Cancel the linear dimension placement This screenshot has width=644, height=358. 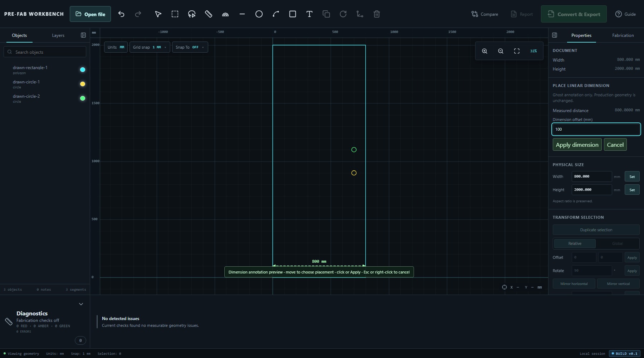click(615, 145)
